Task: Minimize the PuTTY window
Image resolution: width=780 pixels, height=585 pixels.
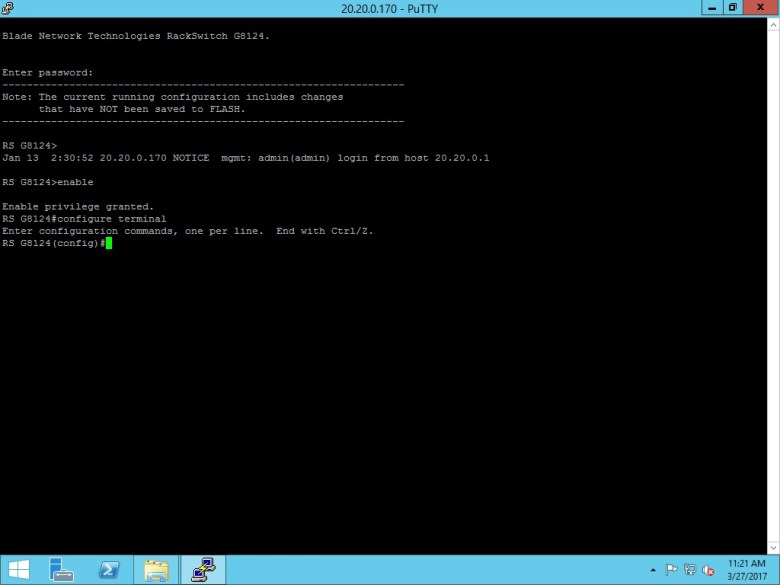Action: click(710, 7)
